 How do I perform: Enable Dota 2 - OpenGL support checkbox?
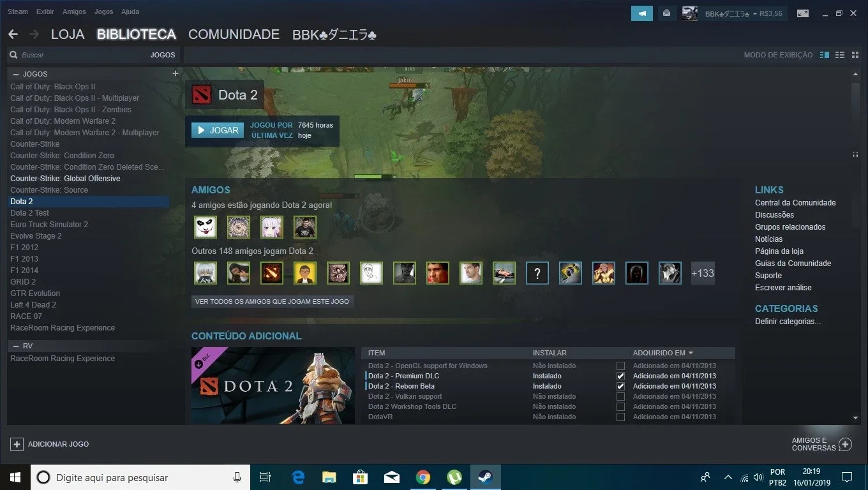click(x=620, y=366)
